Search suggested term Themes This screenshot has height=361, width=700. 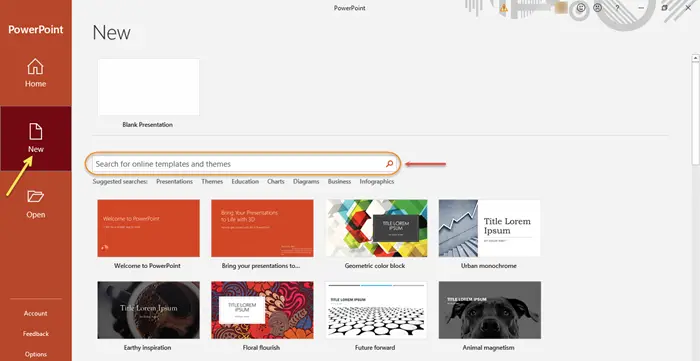pyautogui.click(x=212, y=182)
